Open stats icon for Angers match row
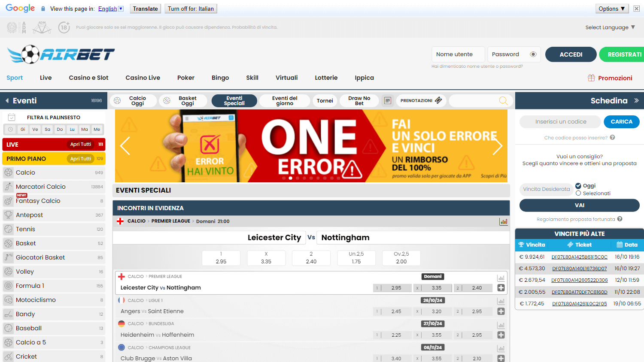This screenshot has height=362, width=644. pos(501,302)
